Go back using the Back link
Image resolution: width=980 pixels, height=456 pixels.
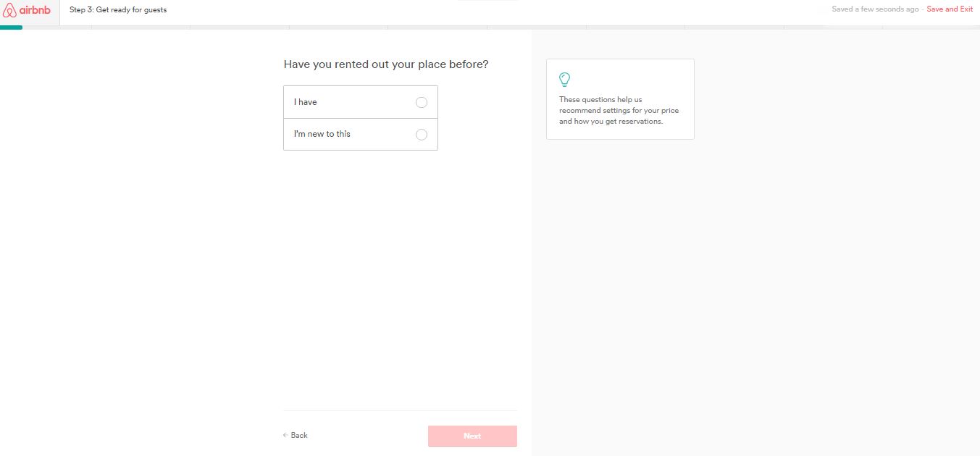point(299,435)
